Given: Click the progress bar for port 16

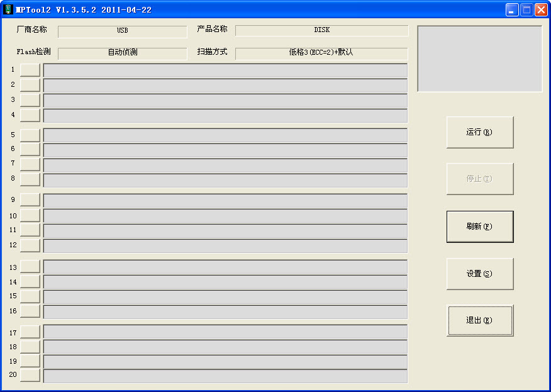Looking at the screenshot, I should [x=225, y=312].
